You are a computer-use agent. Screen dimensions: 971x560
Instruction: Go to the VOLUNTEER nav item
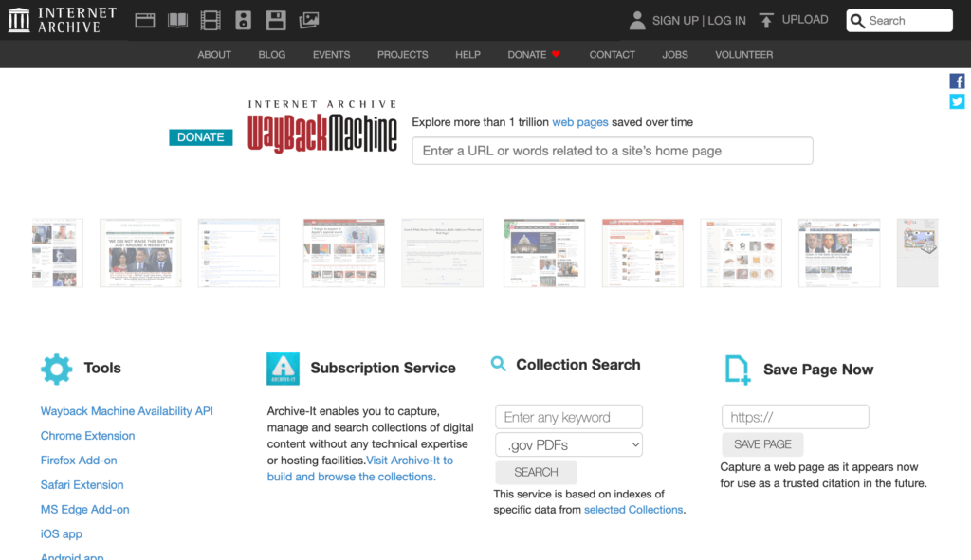click(x=743, y=55)
